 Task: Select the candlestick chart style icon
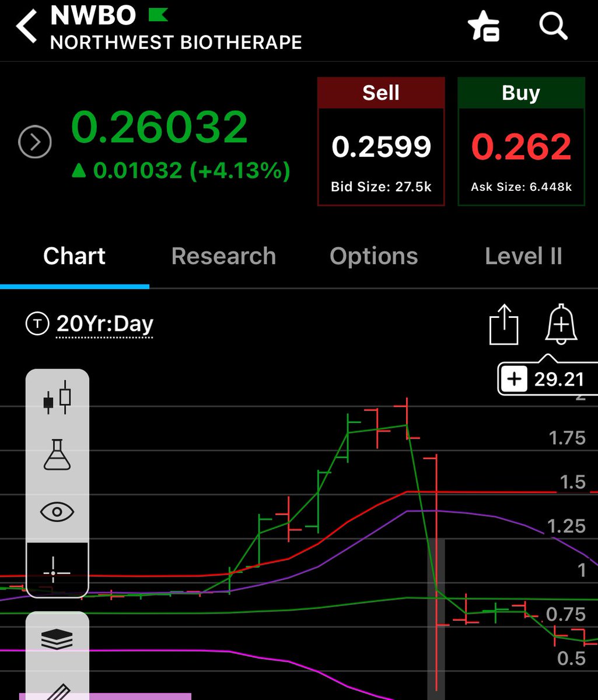pyautogui.click(x=57, y=397)
